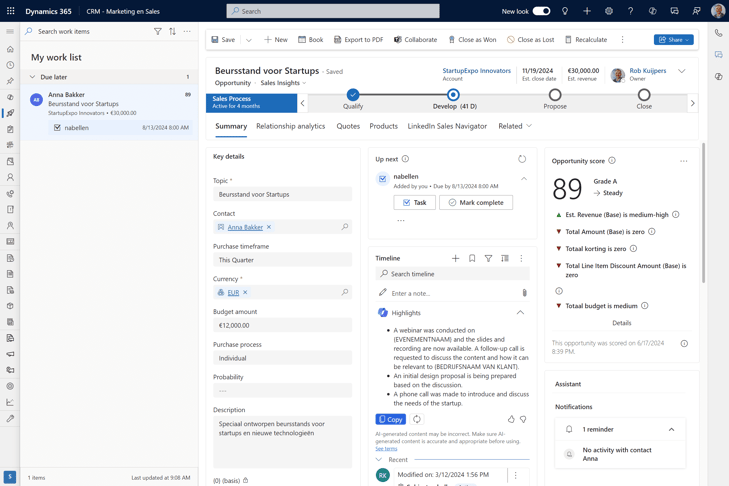Click Book in the command bar

coord(311,40)
